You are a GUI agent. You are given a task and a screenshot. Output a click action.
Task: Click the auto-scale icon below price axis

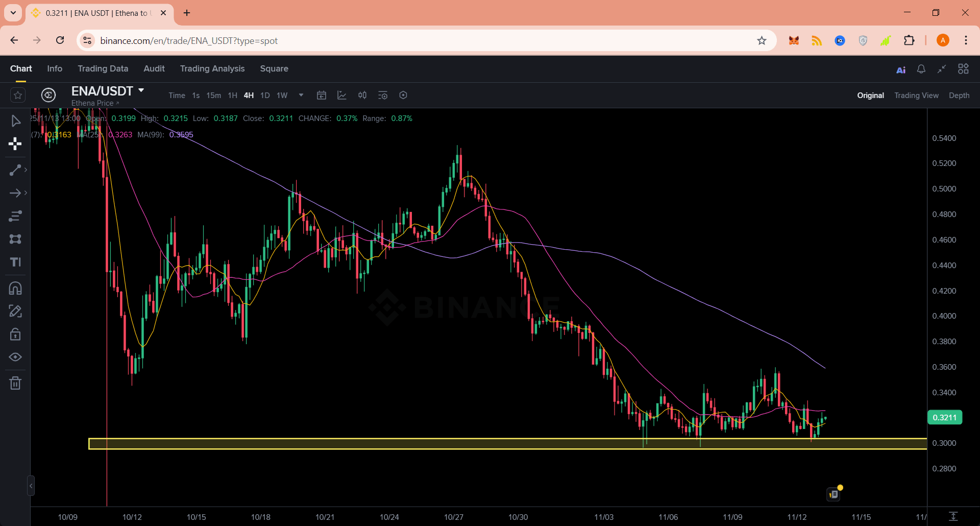tap(953, 516)
